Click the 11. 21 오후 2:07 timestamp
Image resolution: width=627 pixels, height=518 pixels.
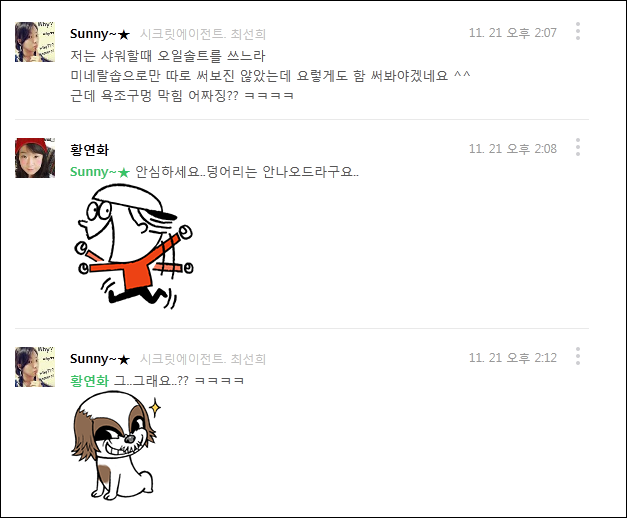coord(513,33)
